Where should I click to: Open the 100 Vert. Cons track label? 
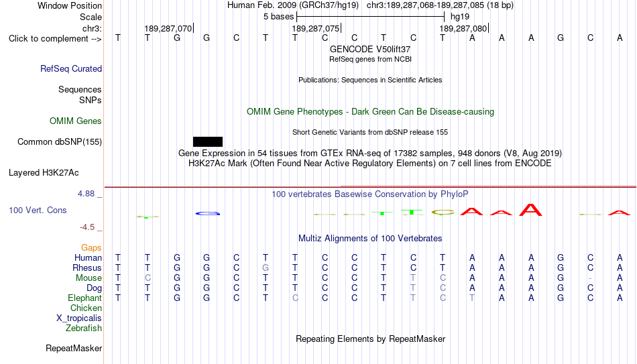[38, 210]
